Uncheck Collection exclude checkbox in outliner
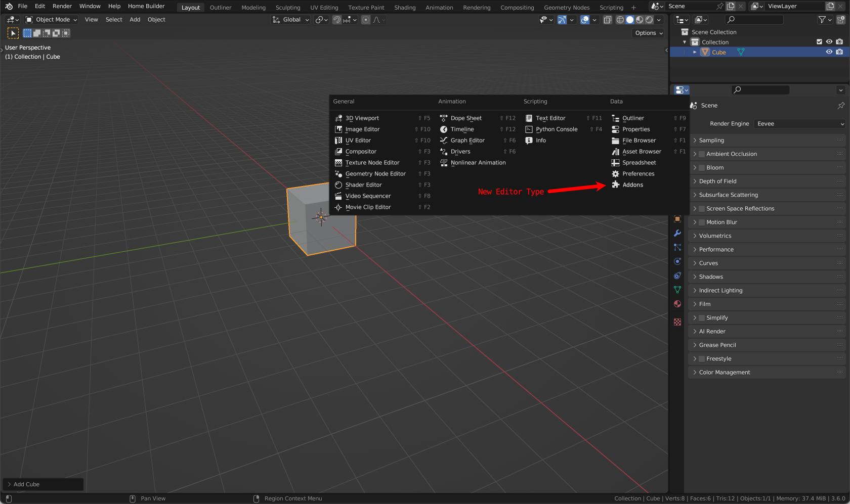 [820, 42]
